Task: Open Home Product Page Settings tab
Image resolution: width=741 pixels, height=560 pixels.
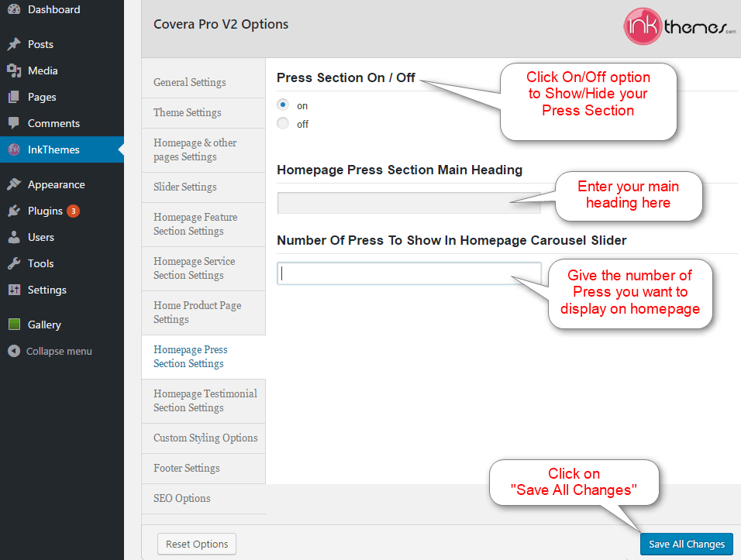Action: [204, 313]
